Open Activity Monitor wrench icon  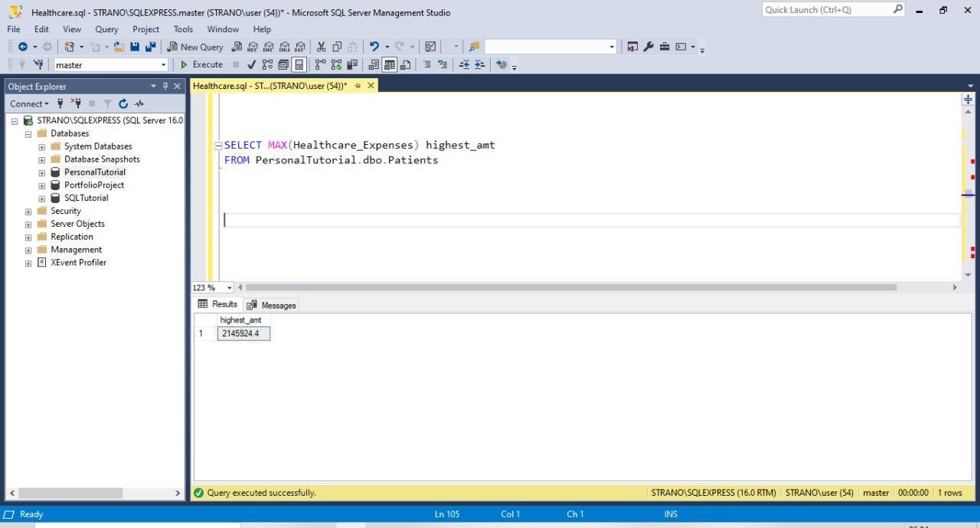tap(648, 46)
